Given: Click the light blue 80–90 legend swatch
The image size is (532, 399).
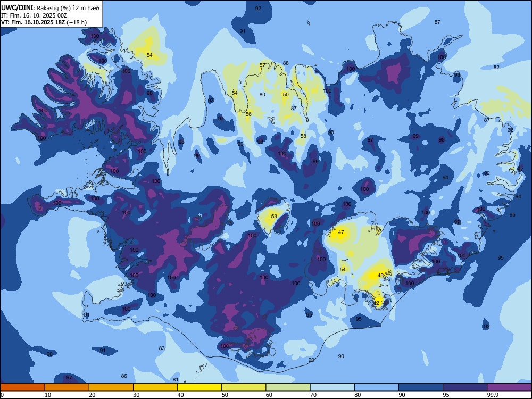Looking at the screenshot, I should (x=377, y=387).
